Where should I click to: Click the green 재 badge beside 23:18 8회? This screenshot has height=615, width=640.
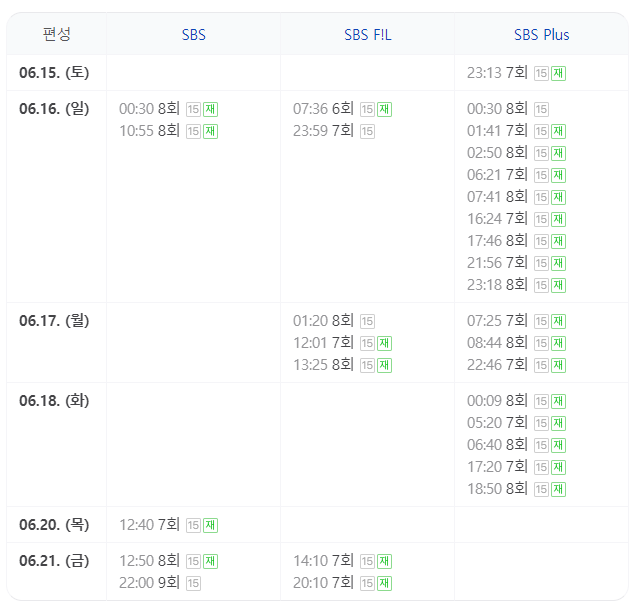(x=558, y=286)
